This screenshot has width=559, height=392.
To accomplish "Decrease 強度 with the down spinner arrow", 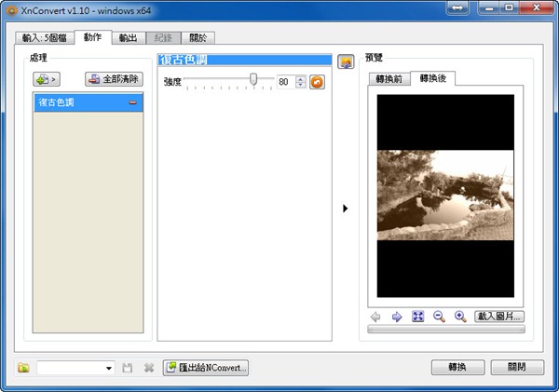I will (x=301, y=85).
